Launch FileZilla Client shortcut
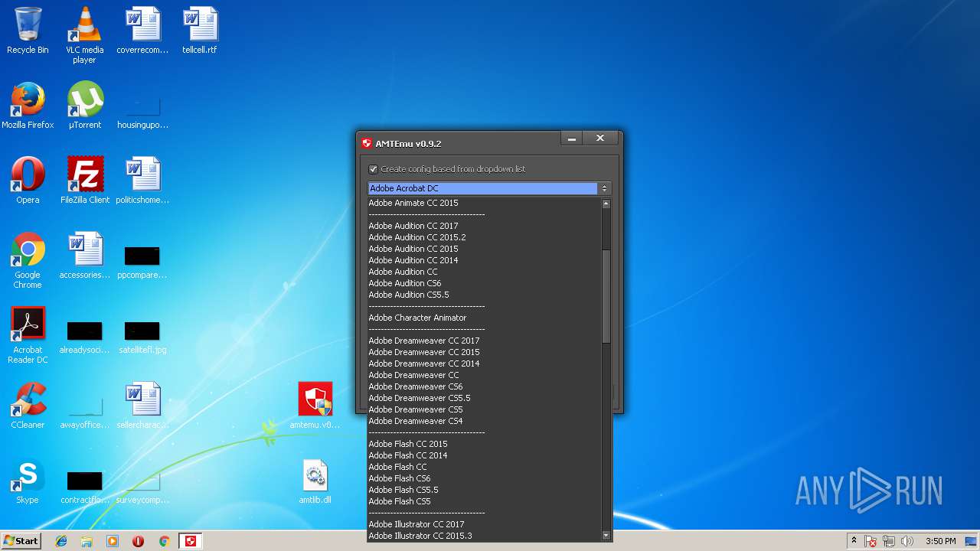The width and height of the screenshot is (980, 551). 84,181
